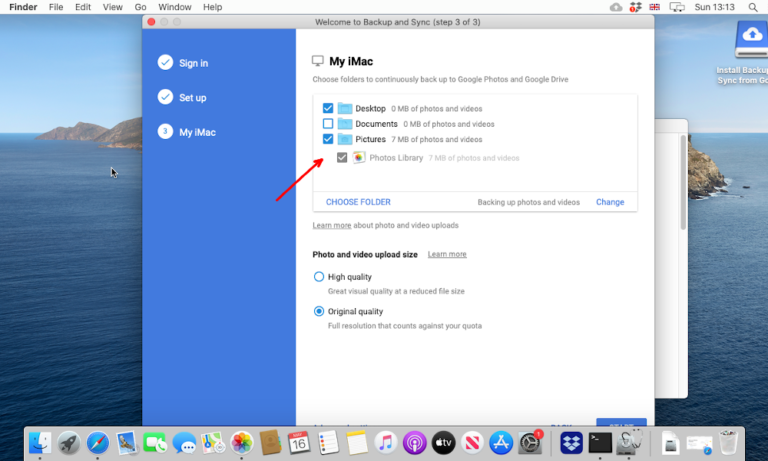Open Learn more beside upload size

pyautogui.click(x=447, y=254)
